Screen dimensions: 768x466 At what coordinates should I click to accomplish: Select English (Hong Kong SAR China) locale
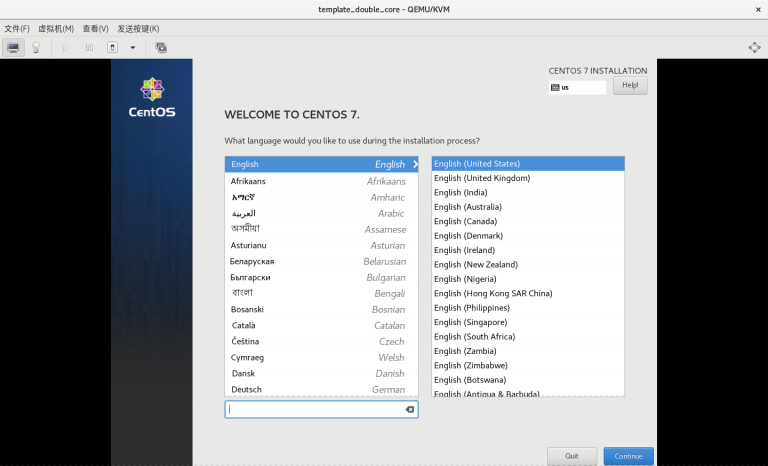click(x=528, y=294)
